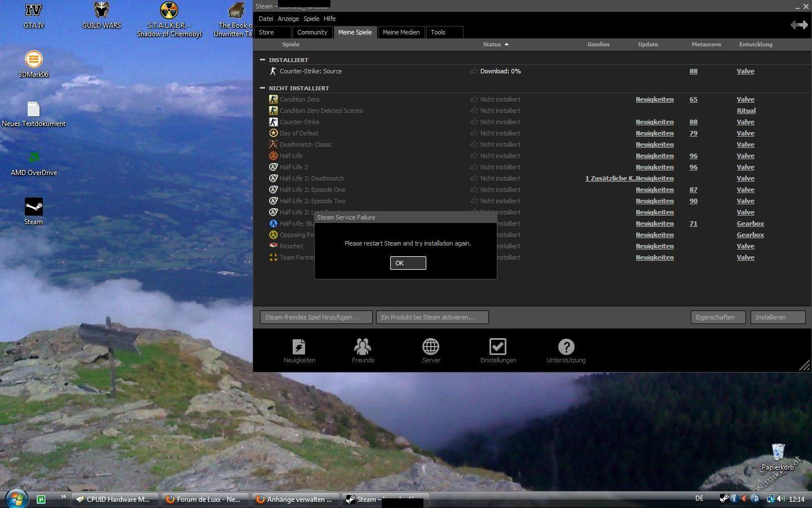Open the Windows Start orb
The height and width of the screenshot is (508, 812).
pyautogui.click(x=16, y=499)
